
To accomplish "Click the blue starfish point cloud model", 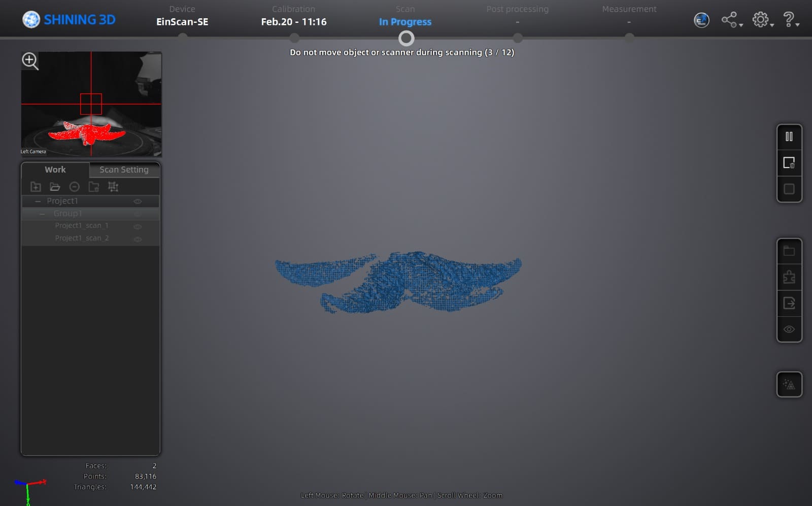I will [398, 282].
